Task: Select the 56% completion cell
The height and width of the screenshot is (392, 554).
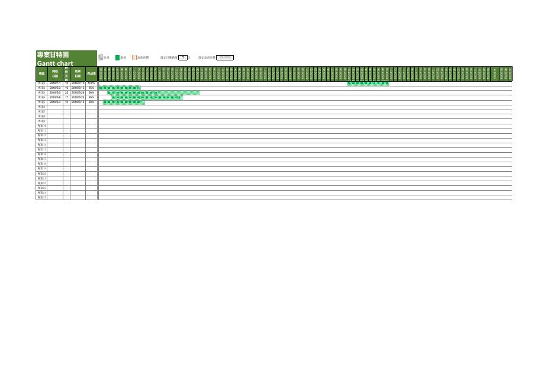Action: click(92, 92)
